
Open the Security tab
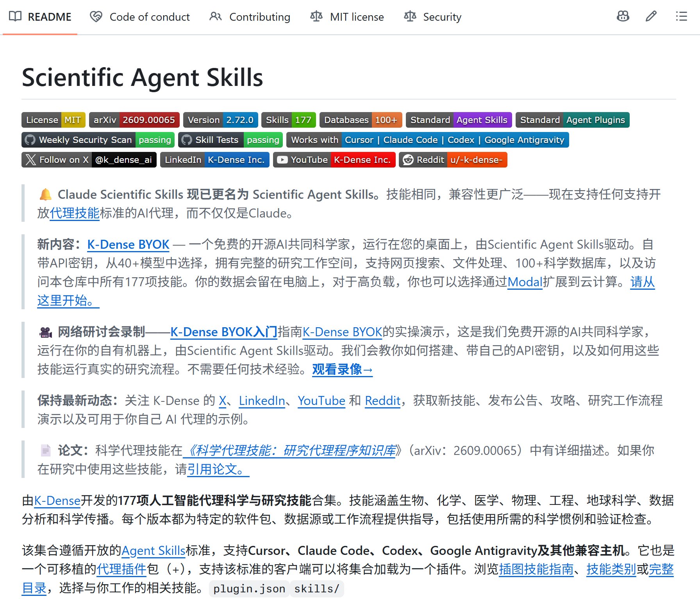pos(432,17)
